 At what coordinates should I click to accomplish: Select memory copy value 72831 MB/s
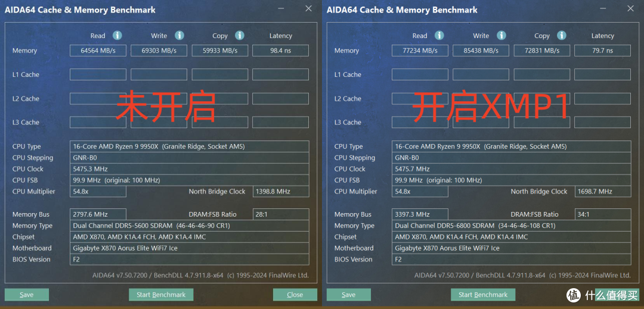[541, 51]
